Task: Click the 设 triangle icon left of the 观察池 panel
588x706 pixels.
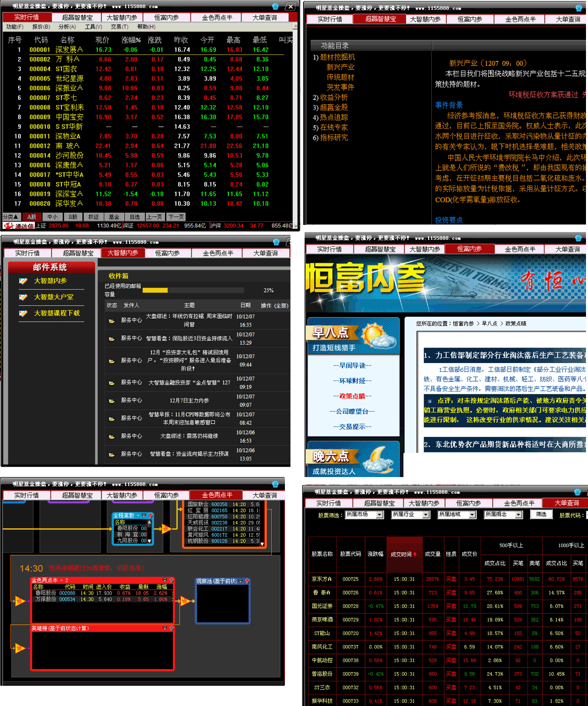Action: pos(185,601)
